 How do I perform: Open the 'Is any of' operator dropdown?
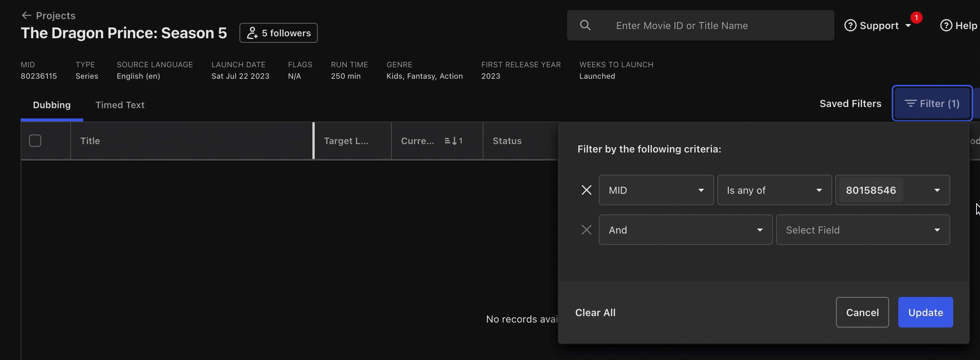[774, 190]
